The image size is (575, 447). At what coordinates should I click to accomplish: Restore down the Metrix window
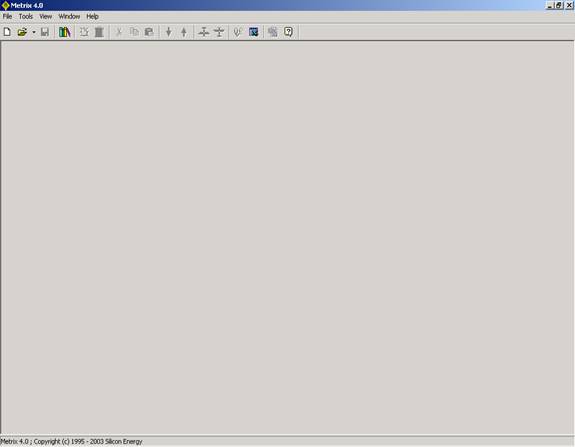559,5
